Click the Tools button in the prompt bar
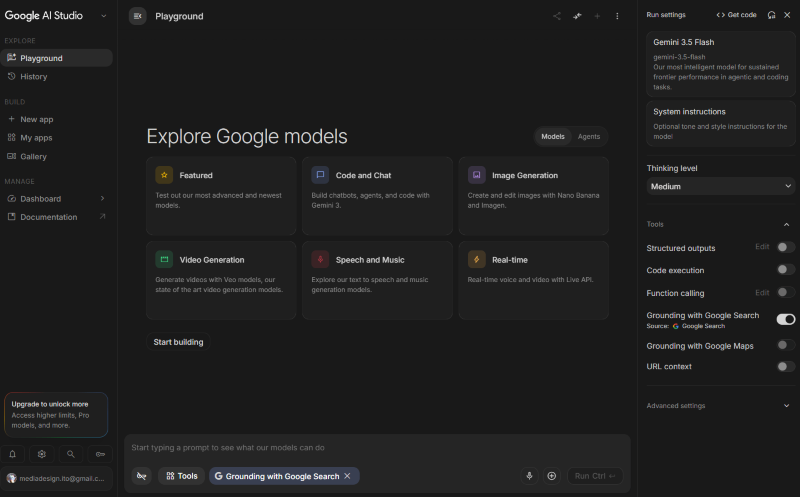The image size is (800, 497). click(x=182, y=476)
